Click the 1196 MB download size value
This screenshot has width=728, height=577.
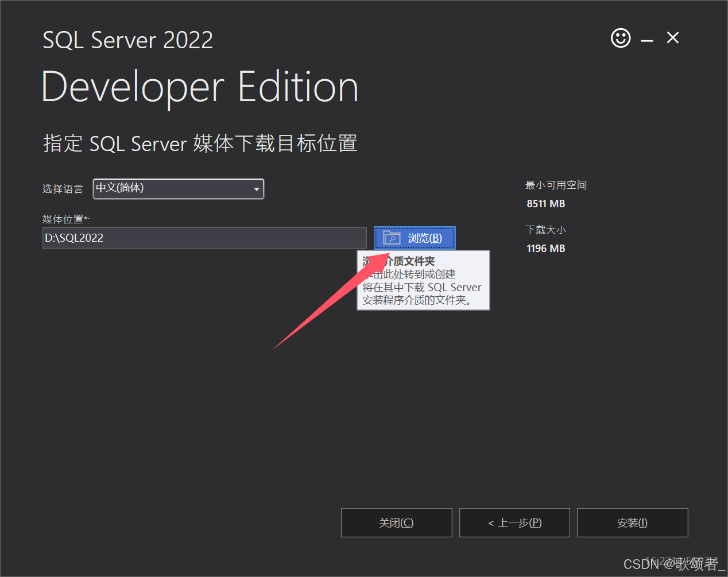click(546, 249)
